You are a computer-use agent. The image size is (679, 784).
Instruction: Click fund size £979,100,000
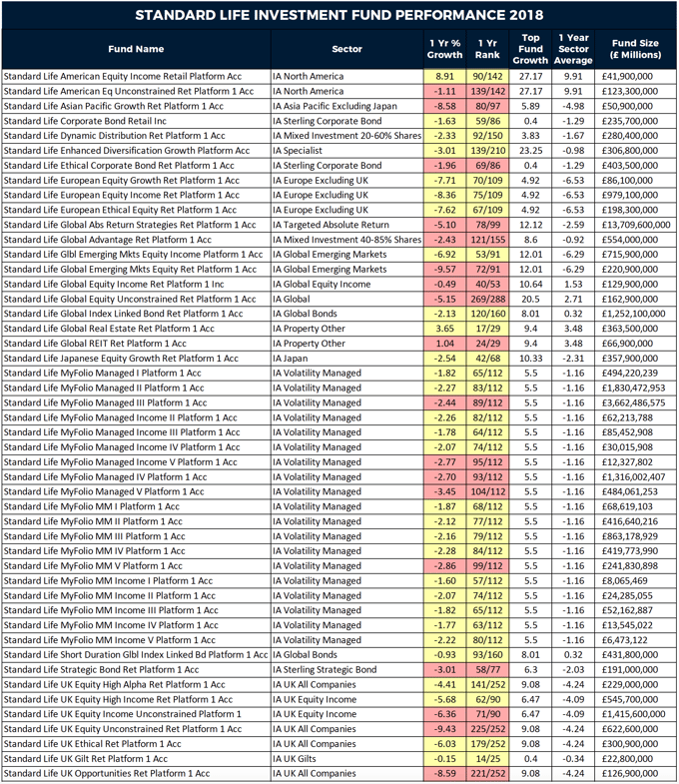[629, 195]
